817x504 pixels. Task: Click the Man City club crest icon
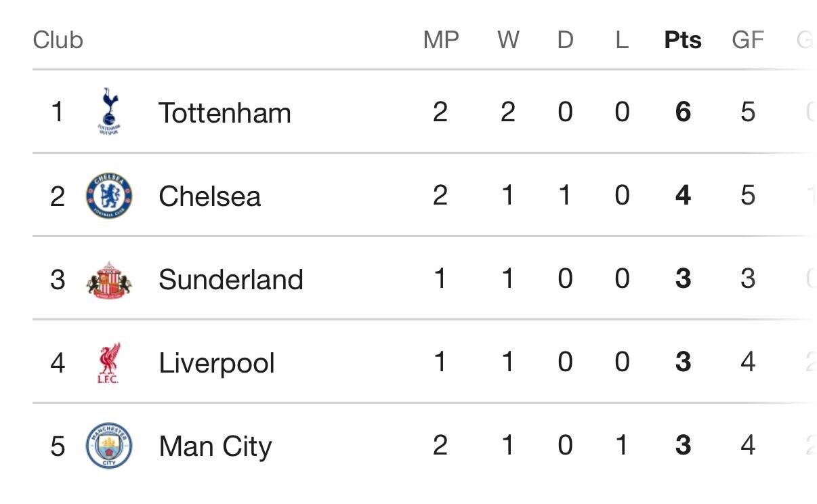pos(108,446)
